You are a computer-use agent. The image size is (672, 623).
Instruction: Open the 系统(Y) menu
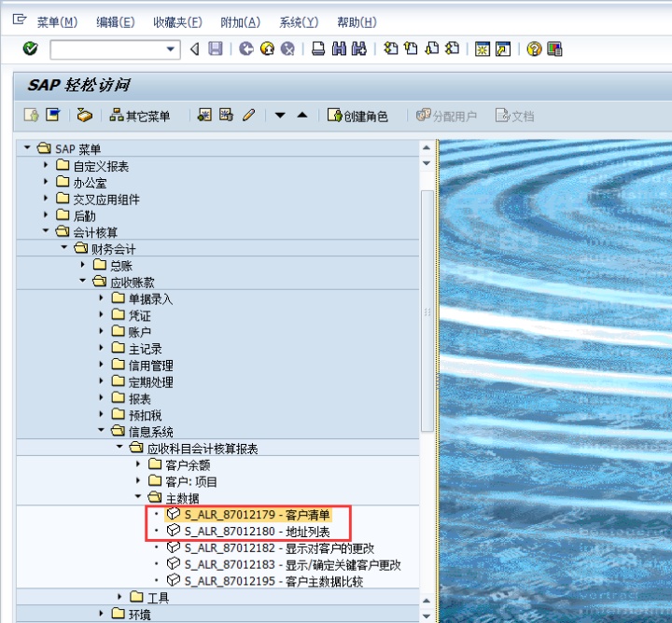click(x=299, y=21)
